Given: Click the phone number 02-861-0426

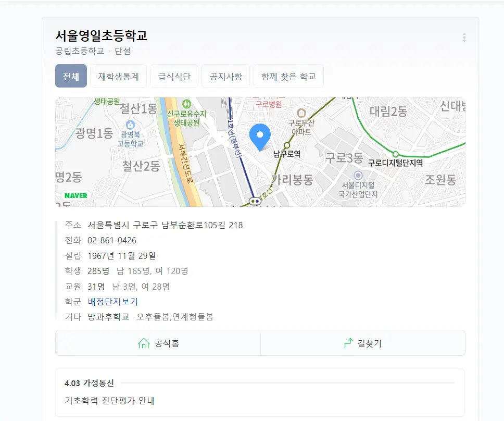Looking at the screenshot, I should click(112, 240).
